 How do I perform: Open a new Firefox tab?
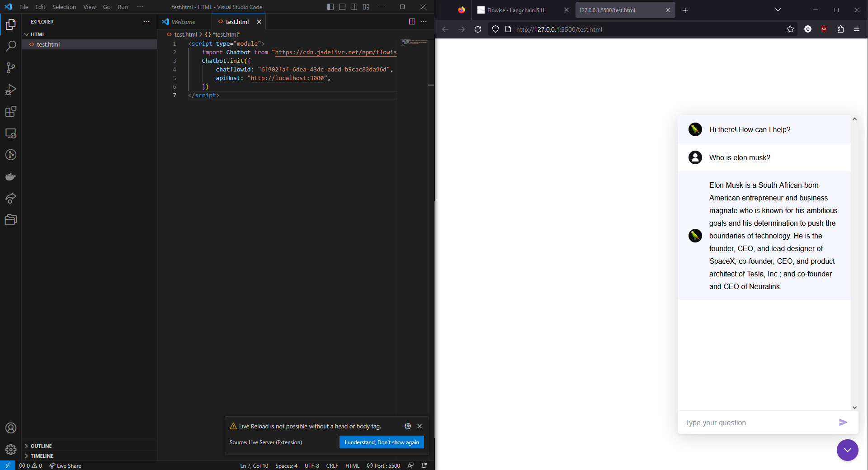coord(685,10)
